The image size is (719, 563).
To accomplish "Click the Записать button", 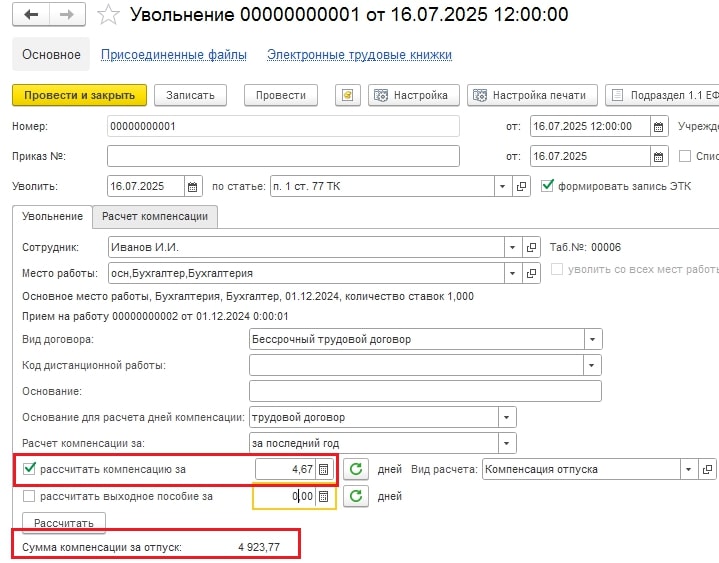I will click(190, 95).
